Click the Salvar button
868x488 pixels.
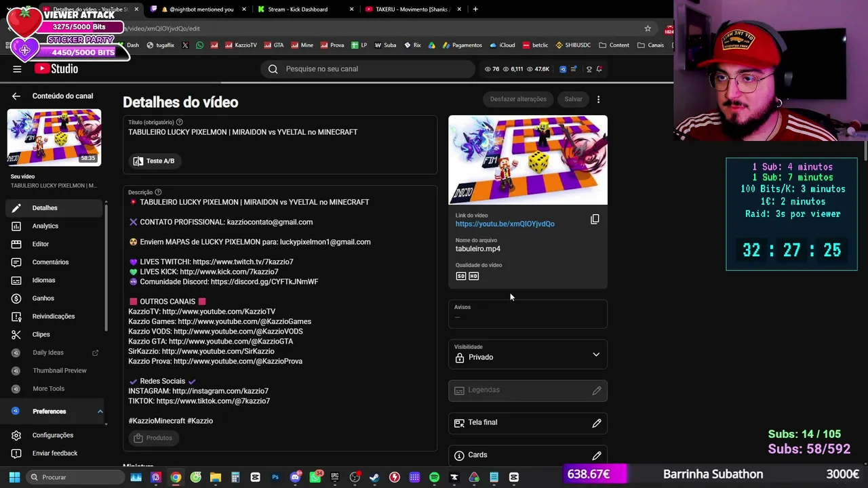coord(573,99)
